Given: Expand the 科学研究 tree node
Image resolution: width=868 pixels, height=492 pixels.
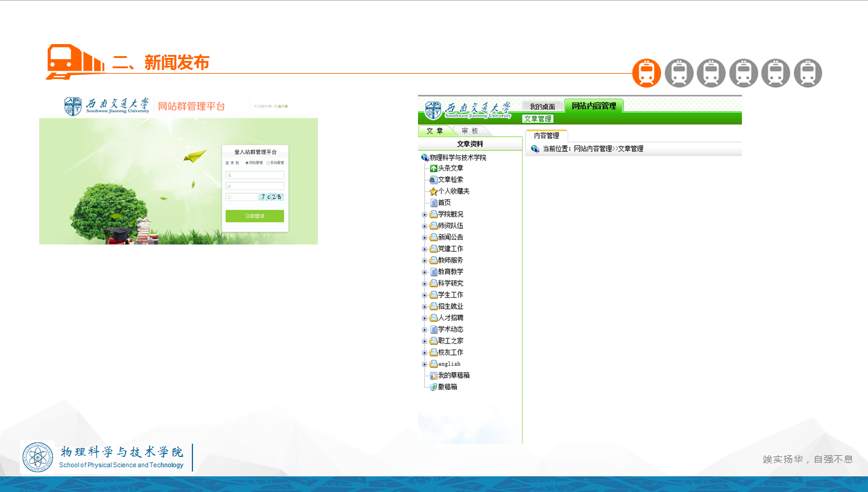Looking at the screenshot, I should 424,284.
